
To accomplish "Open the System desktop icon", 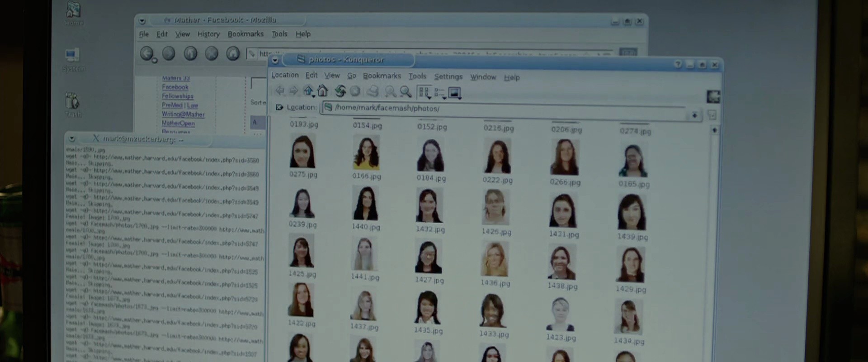I will pos(73,60).
